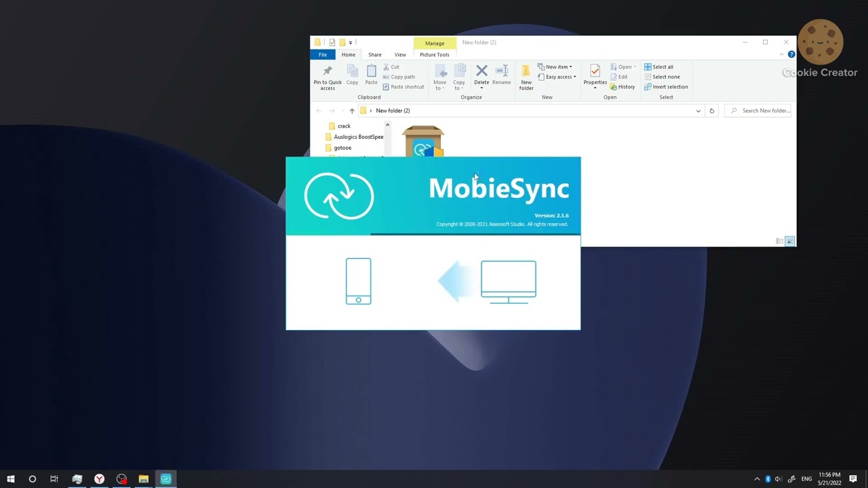The height and width of the screenshot is (488, 868).
Task: Expand the Properties dropdown arrow
Action: tap(595, 88)
